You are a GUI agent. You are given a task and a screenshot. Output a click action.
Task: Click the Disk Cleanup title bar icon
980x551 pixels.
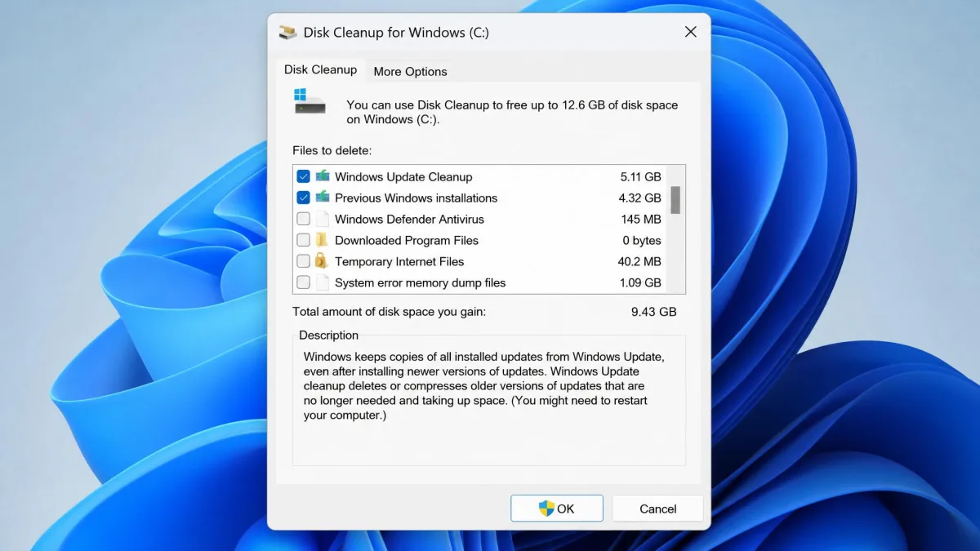pyautogui.click(x=287, y=33)
